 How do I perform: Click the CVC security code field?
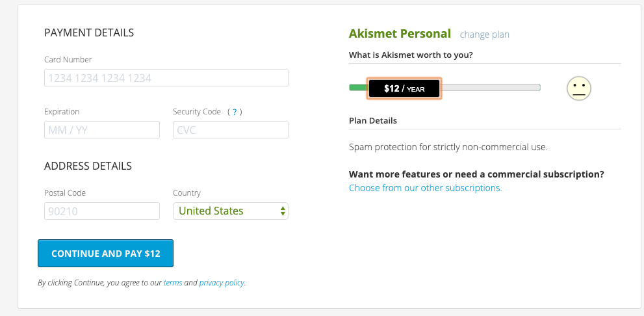pyautogui.click(x=230, y=130)
